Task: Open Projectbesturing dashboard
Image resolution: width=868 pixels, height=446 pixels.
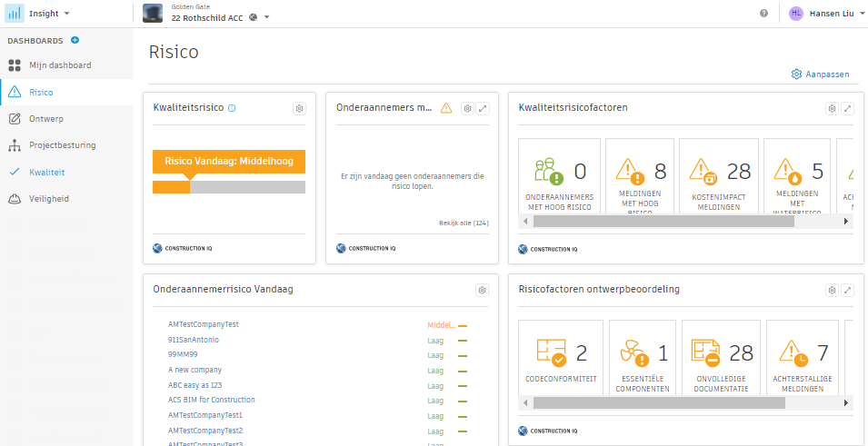Action: pos(62,144)
